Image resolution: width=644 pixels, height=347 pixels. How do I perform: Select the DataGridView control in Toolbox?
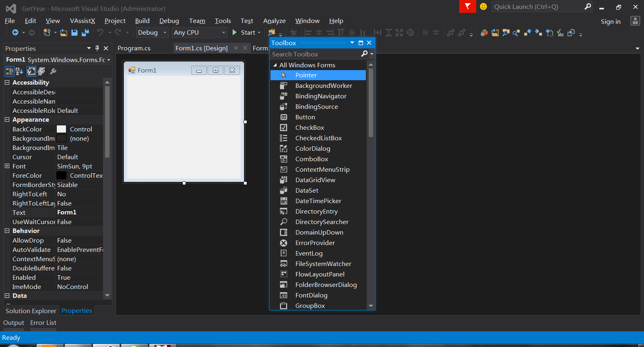318,180
